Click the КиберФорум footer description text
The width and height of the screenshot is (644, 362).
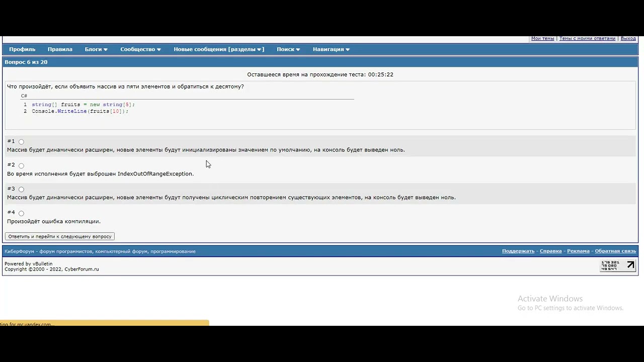click(100, 251)
